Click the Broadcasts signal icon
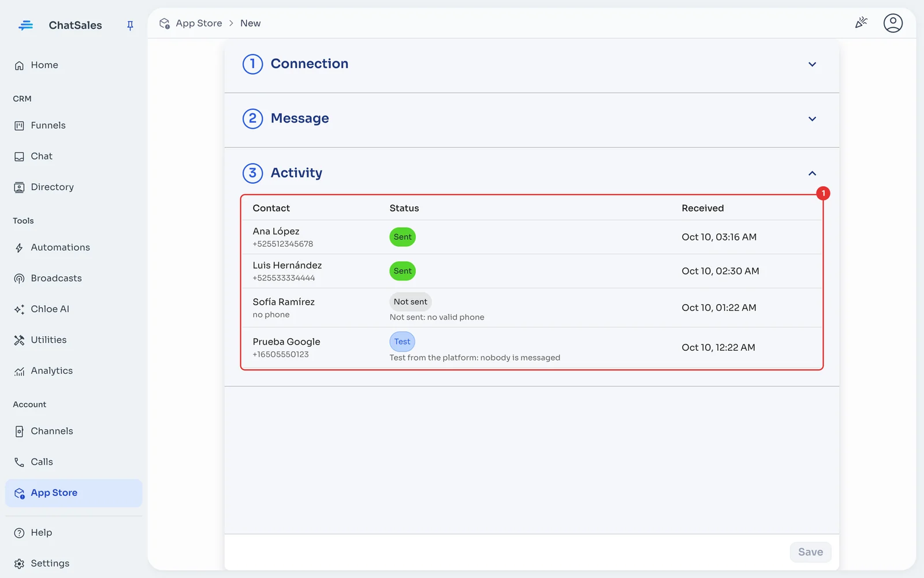The height and width of the screenshot is (578, 924). point(19,279)
